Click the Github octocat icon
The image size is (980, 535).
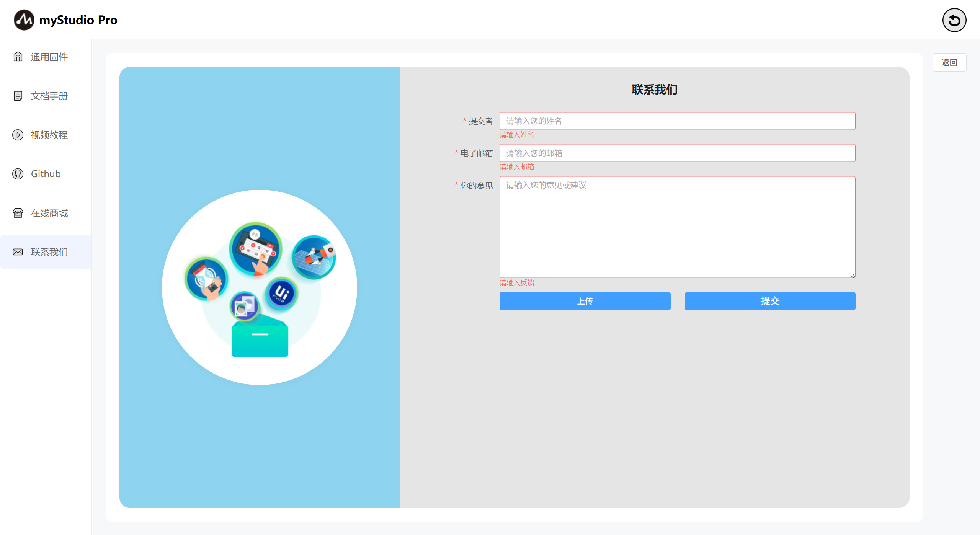18,174
